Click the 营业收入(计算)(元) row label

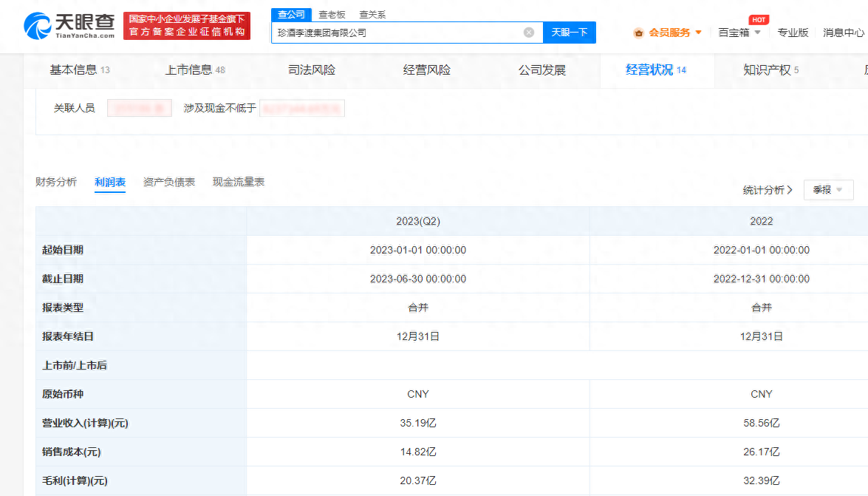[x=85, y=423]
